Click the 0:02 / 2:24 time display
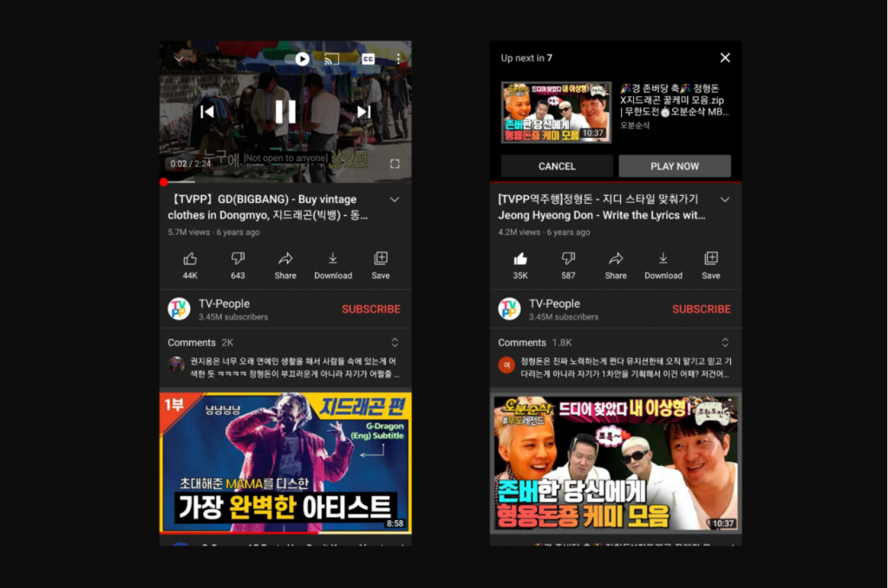888x588 pixels. click(x=190, y=164)
